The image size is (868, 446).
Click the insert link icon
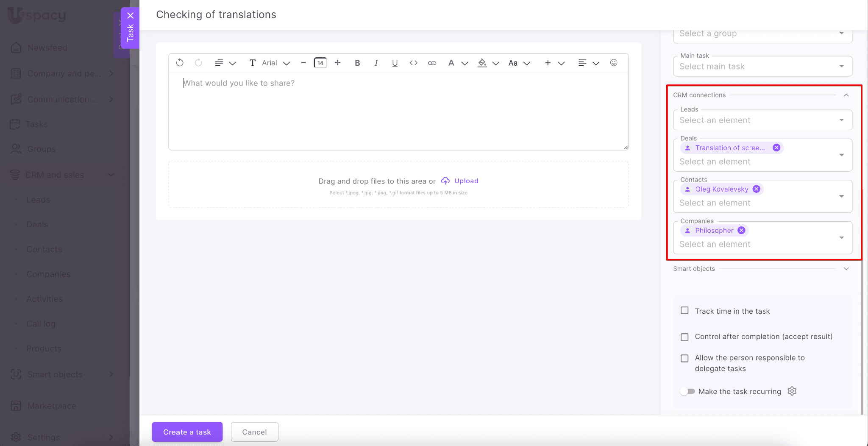point(432,63)
